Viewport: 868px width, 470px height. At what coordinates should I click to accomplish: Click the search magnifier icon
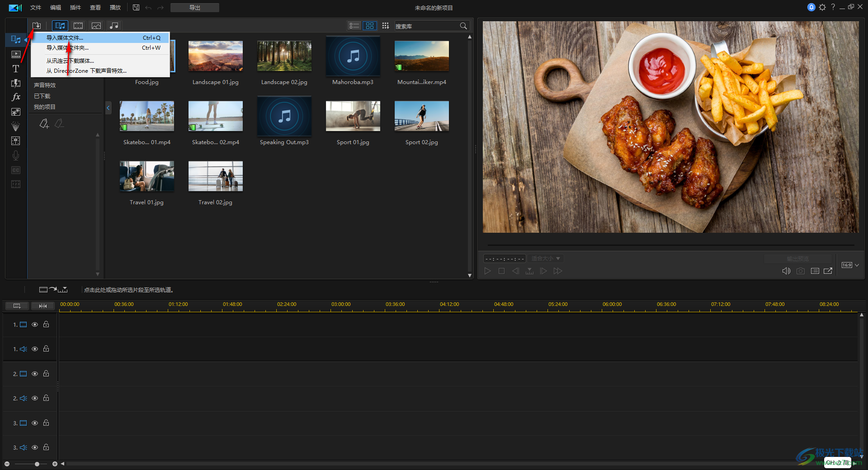tap(463, 26)
